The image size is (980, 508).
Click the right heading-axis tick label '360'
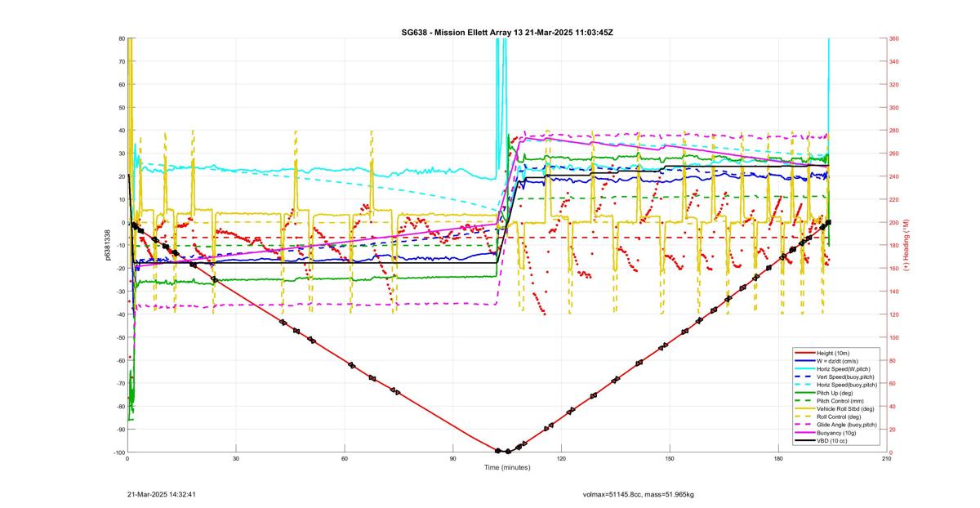[x=894, y=38]
